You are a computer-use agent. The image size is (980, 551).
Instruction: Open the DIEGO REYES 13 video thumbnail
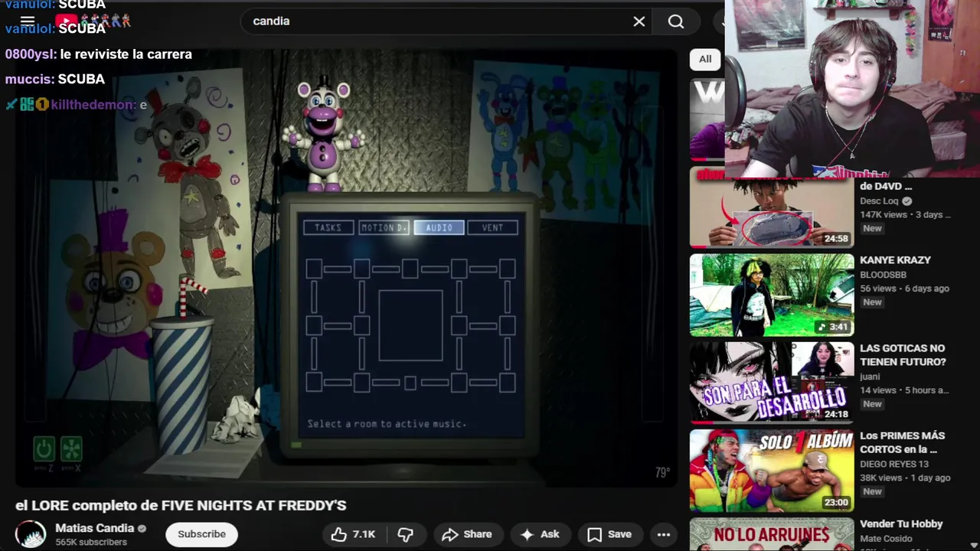tap(772, 470)
